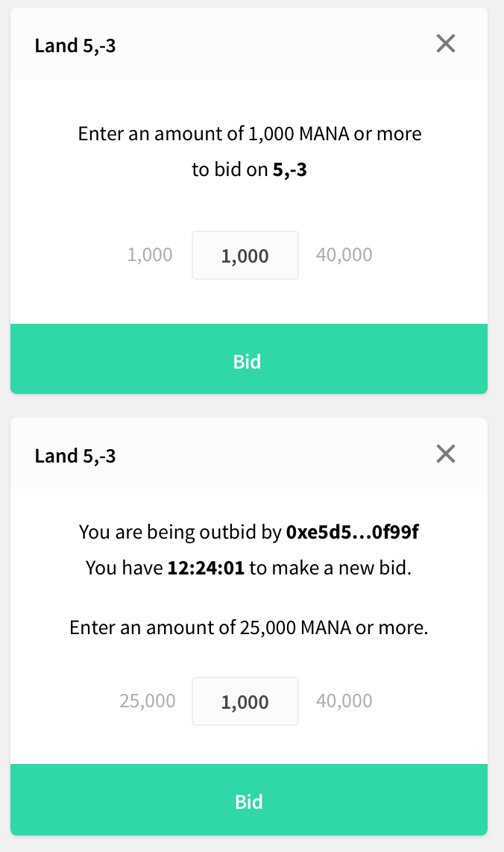Click the "Enter an amount of 1,000 MANA" text
Viewport: 504px width, 852px height.
click(x=249, y=134)
